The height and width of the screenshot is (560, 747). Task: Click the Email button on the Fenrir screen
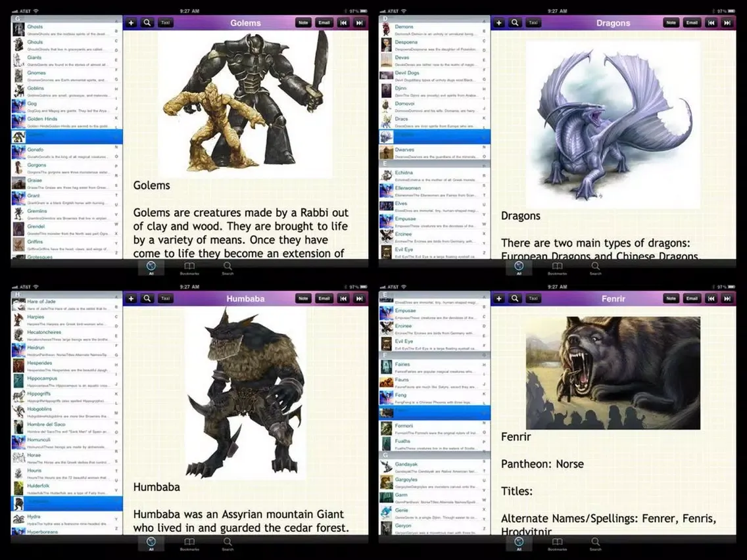tap(692, 298)
